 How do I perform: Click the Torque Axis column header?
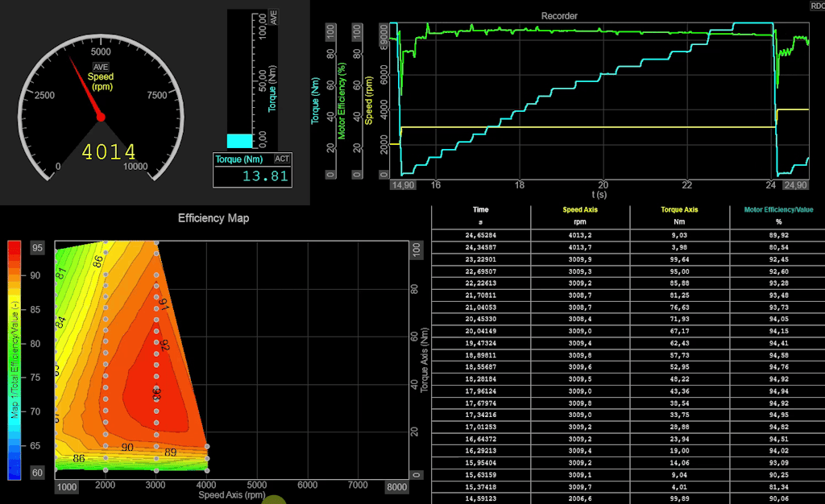coord(679,209)
